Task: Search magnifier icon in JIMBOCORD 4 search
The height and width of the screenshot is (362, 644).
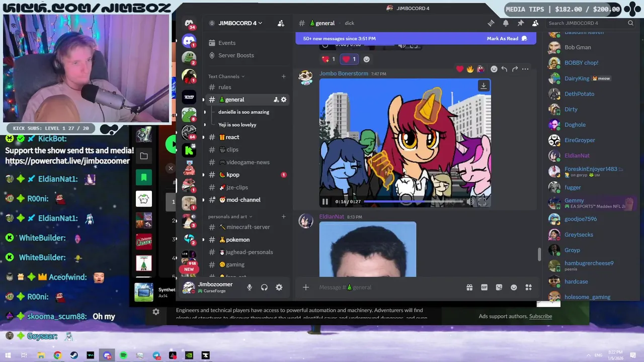Action: [630, 23]
